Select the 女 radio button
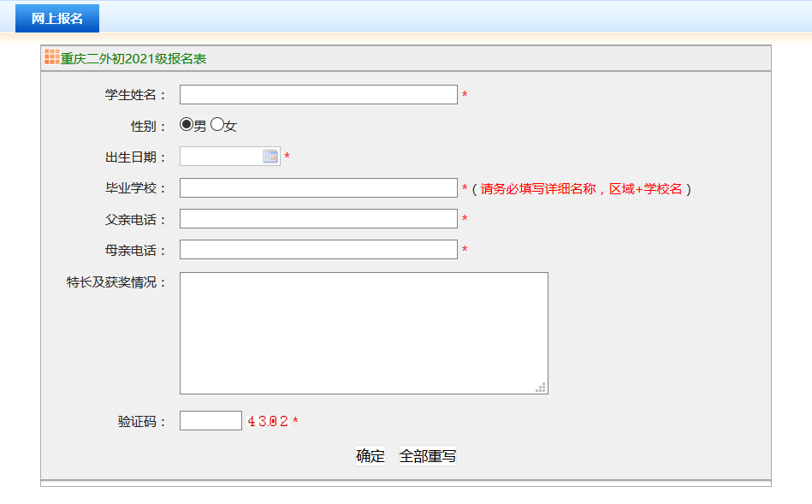 pyautogui.click(x=217, y=125)
